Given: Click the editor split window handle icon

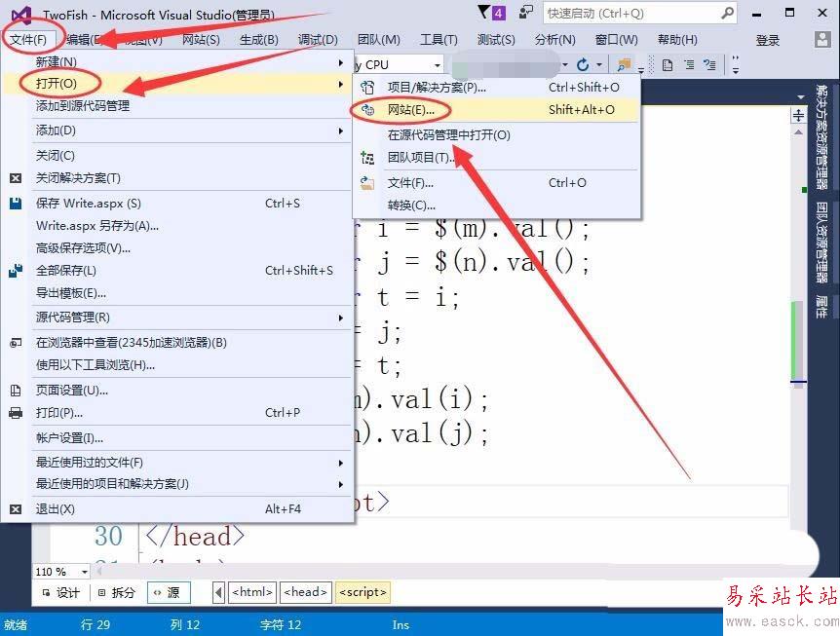Looking at the screenshot, I should point(798,116).
